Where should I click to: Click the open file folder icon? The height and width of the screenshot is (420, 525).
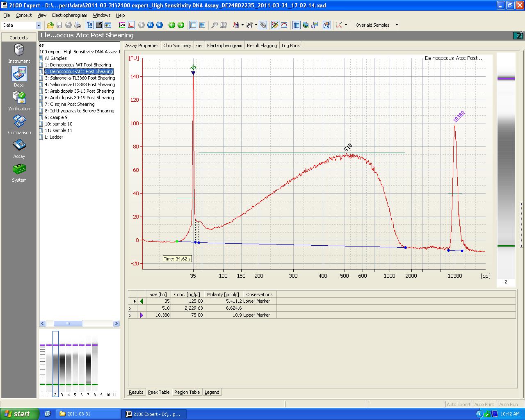click(x=50, y=25)
